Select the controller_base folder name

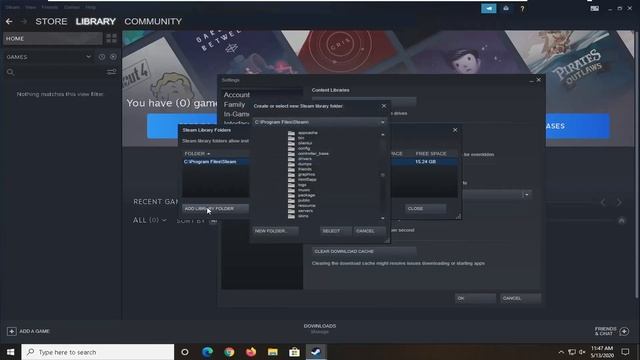313,153
